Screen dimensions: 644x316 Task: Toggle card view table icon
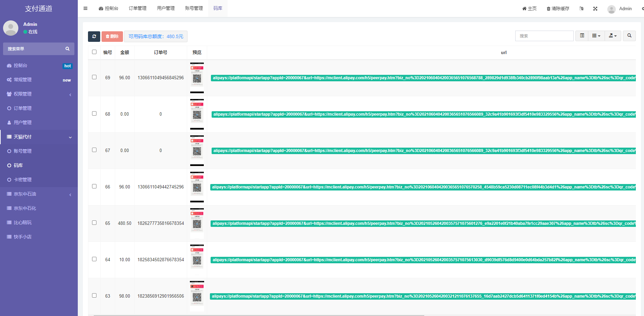[x=582, y=36]
